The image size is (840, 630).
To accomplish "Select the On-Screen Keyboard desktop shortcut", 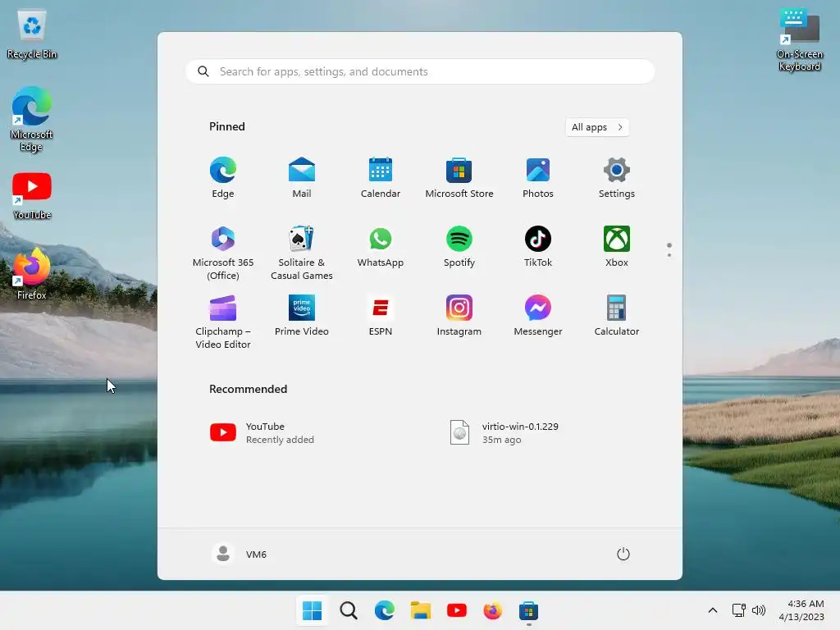I will click(799, 40).
